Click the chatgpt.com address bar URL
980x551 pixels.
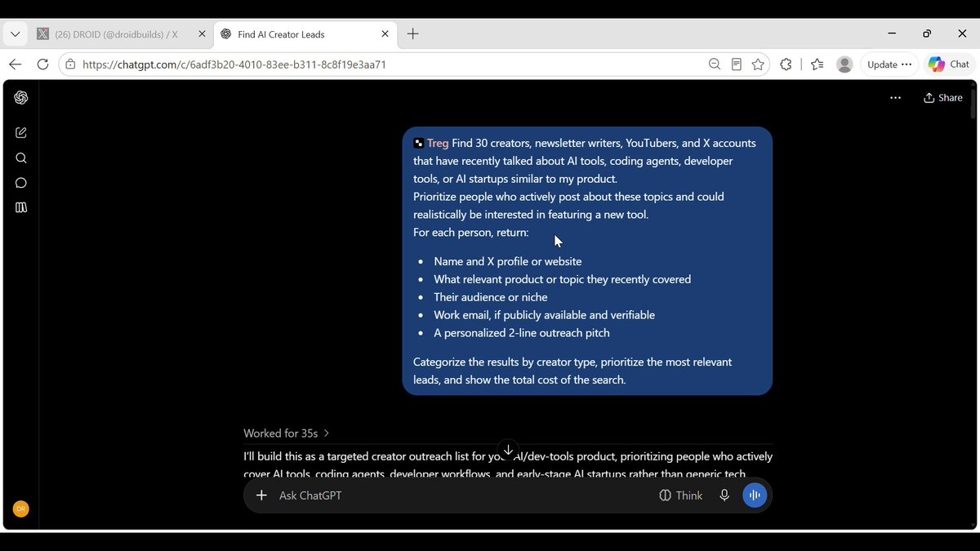pyautogui.click(x=234, y=64)
